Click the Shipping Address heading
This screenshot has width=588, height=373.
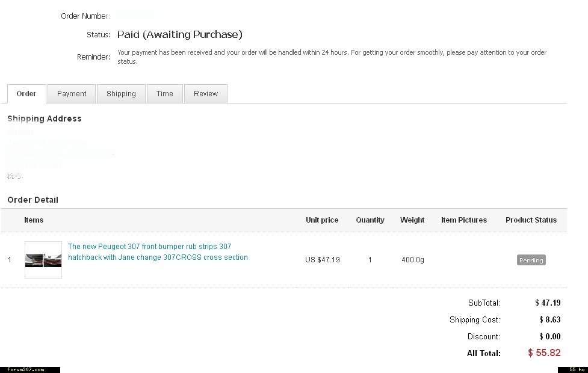pyautogui.click(x=45, y=119)
